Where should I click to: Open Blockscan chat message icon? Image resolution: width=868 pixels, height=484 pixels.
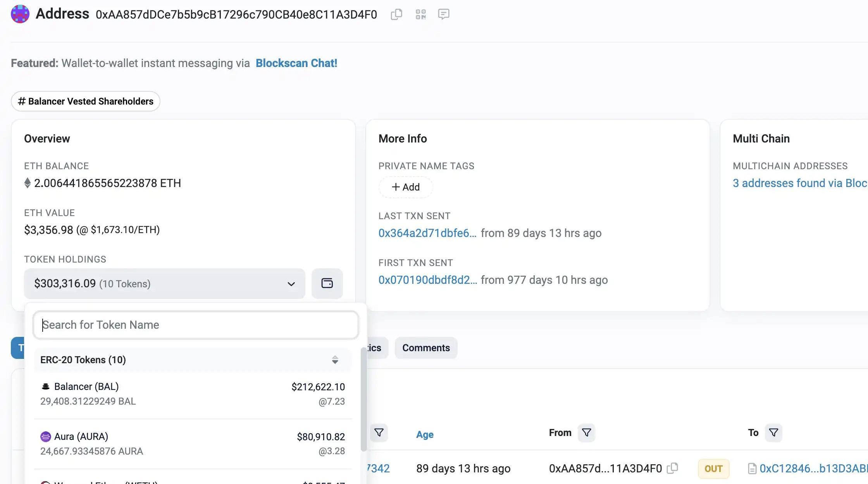point(443,14)
